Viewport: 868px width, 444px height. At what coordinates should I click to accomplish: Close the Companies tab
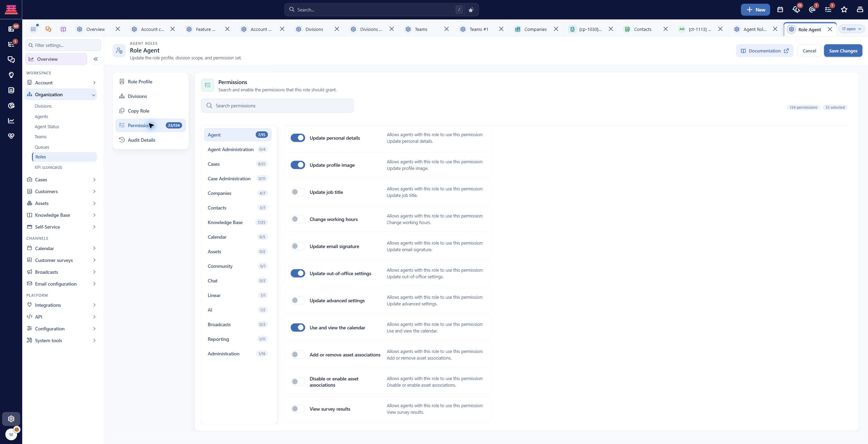pos(556,29)
